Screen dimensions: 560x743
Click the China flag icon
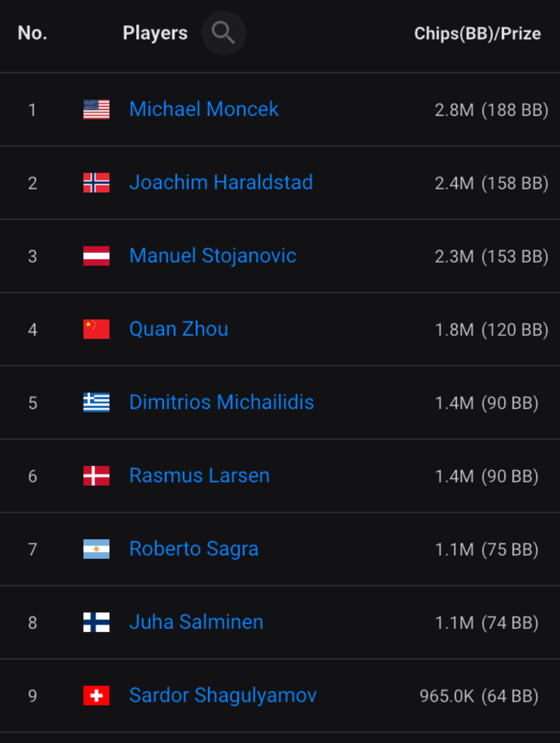pos(96,329)
